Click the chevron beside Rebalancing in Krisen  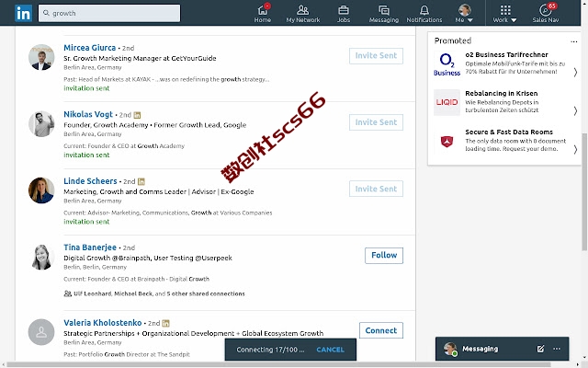pos(575,110)
